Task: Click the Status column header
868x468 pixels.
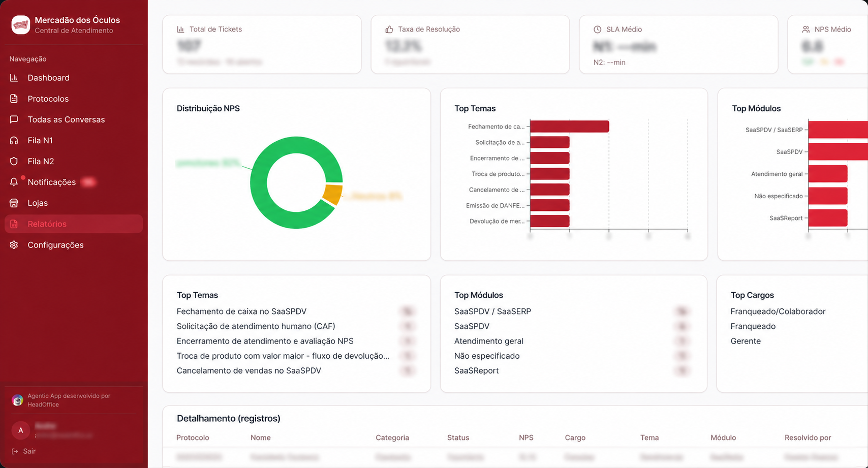Action: [458, 438]
